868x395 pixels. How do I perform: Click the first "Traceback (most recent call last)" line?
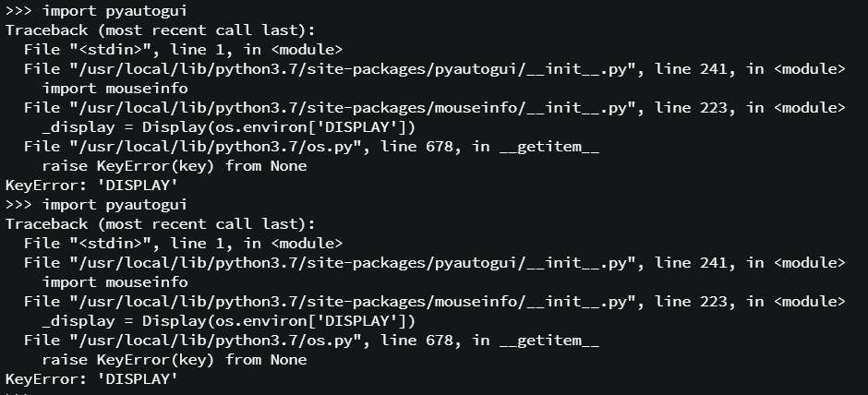click(160, 30)
